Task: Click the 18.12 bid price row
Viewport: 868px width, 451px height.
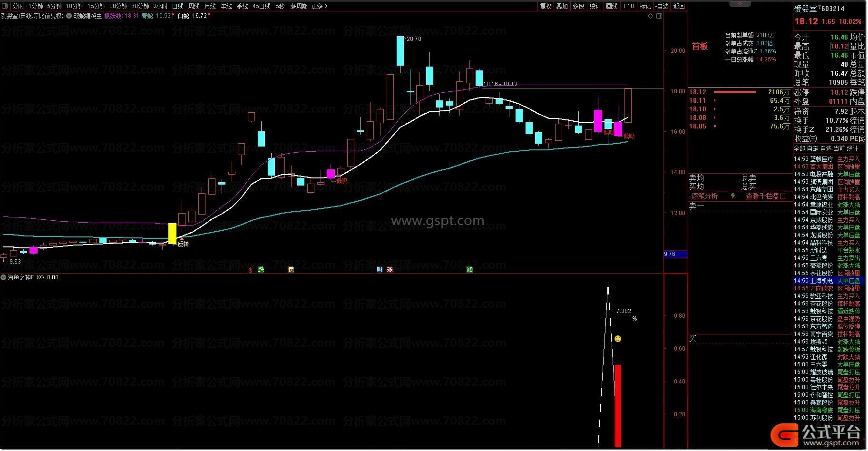Action: tap(740, 92)
